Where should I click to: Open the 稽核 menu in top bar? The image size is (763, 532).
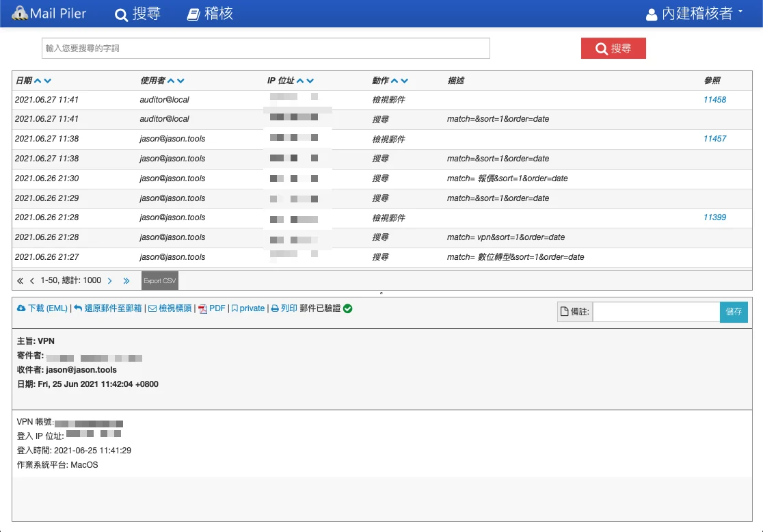click(x=210, y=14)
